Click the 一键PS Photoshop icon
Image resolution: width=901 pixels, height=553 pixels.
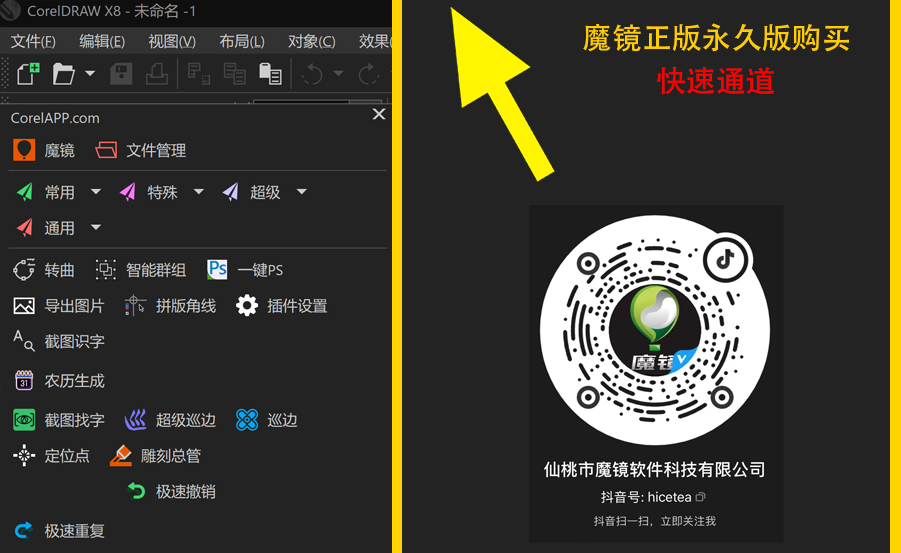[217, 270]
